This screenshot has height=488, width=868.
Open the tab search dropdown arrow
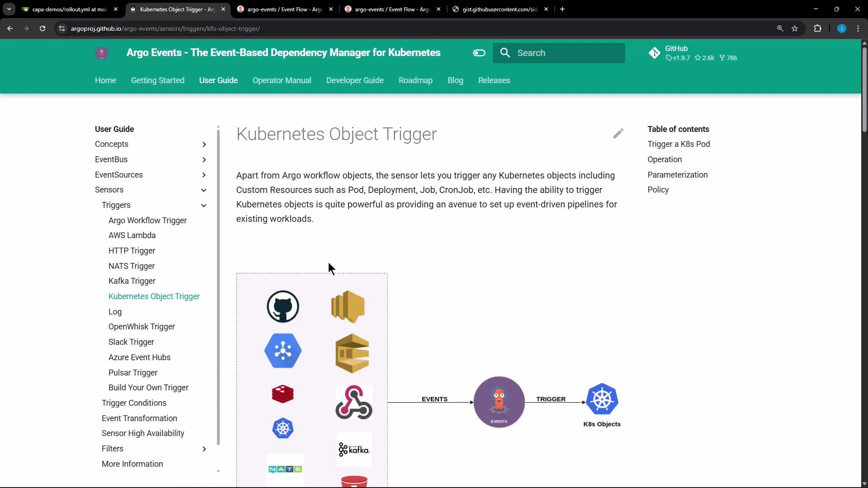point(9,9)
